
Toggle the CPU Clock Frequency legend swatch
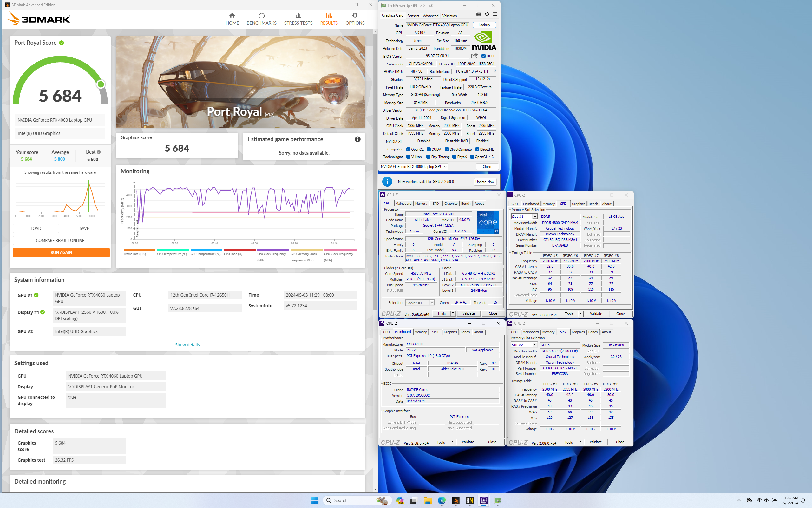point(273,250)
